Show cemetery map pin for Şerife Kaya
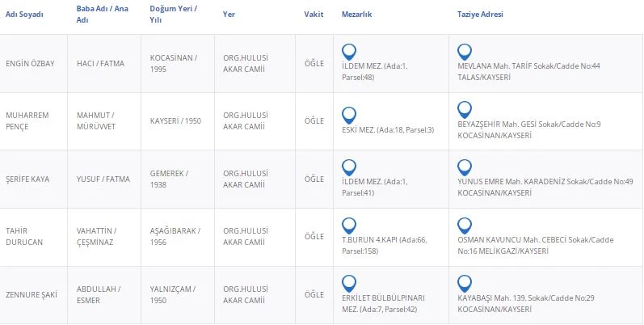The image size is (644, 325). pyautogui.click(x=349, y=167)
